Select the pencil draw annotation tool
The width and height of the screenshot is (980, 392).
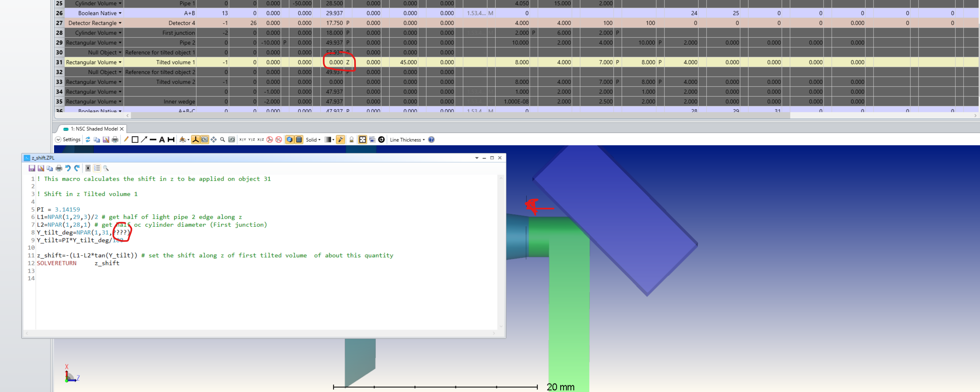coord(126,140)
